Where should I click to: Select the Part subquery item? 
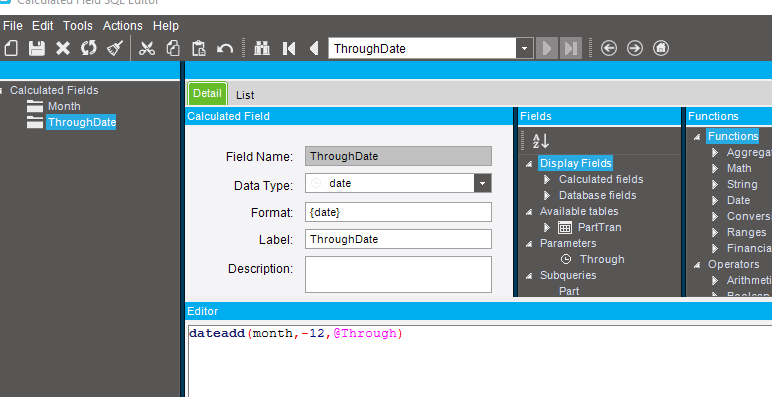(569, 291)
